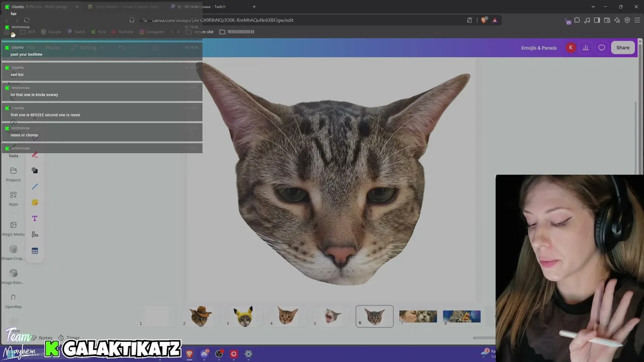Select page 2 cowboy hat cat thumbnail
Screen dimensions: 644x362
click(201, 316)
